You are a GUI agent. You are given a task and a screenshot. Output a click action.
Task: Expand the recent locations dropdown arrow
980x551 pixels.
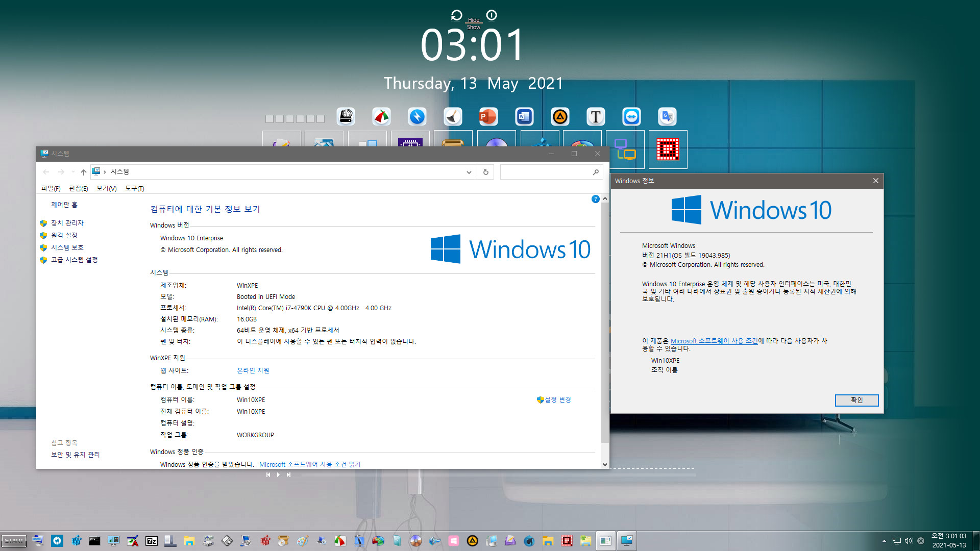[73, 172]
